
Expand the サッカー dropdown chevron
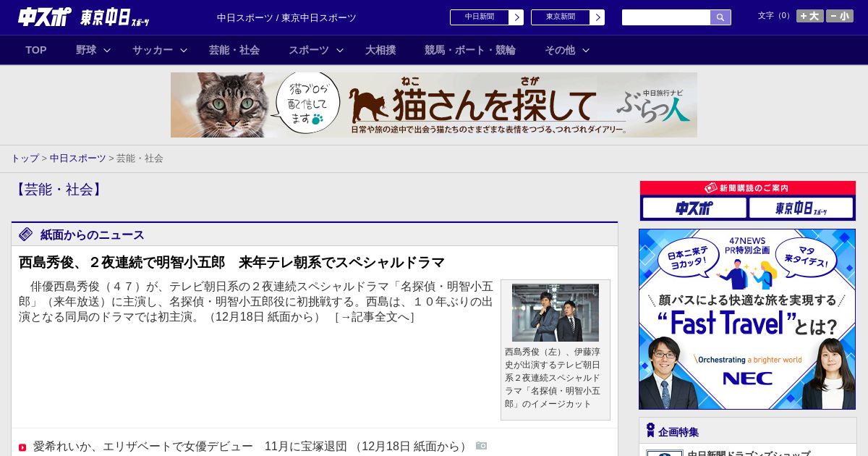(184, 51)
